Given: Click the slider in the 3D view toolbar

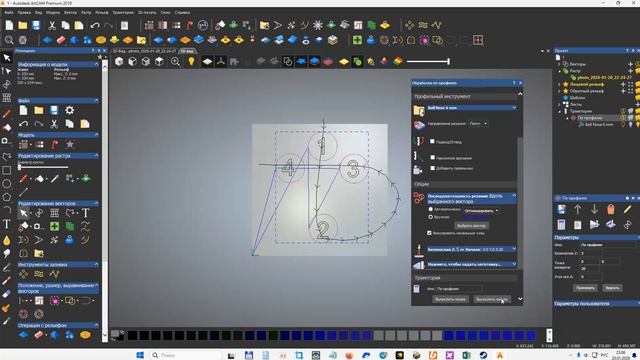Looking at the screenshot, I should [428, 62].
